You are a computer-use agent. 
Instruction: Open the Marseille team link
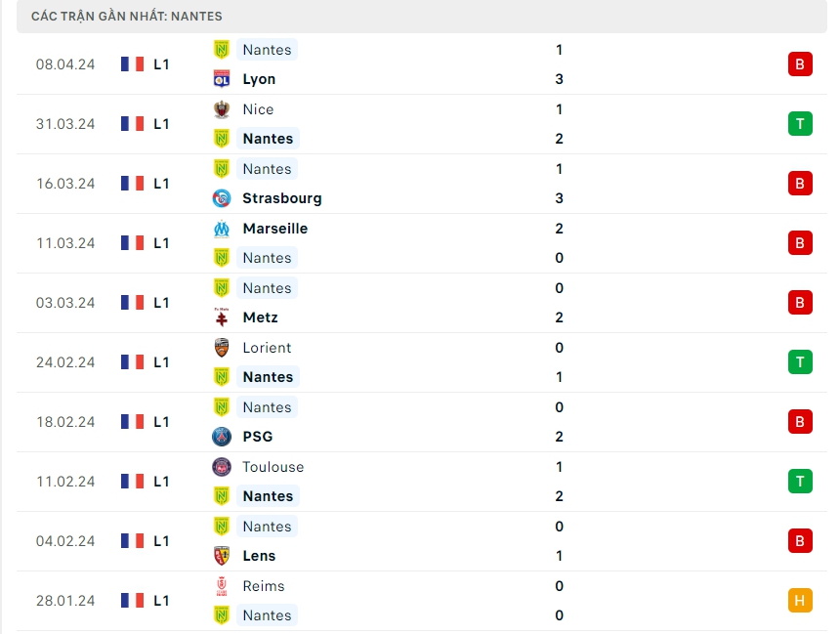click(274, 229)
